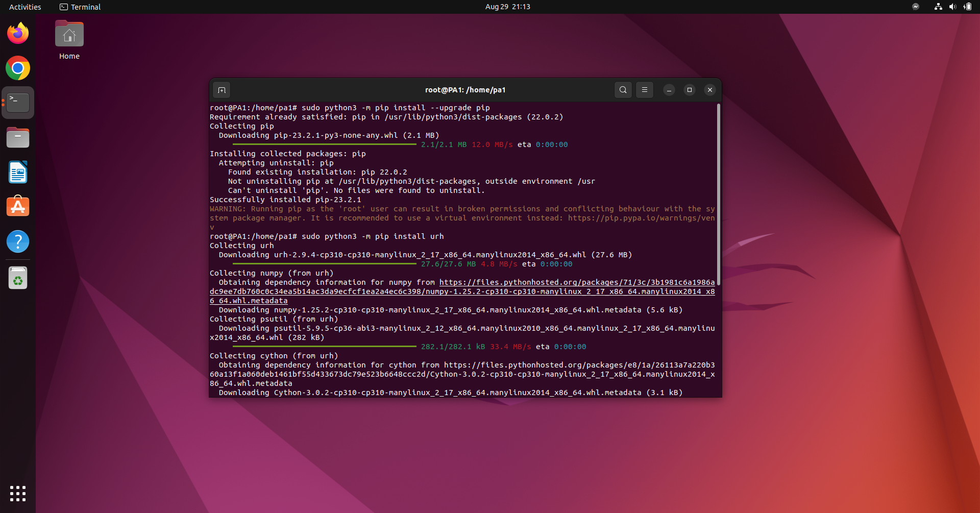Open the Help application from the dock
The height and width of the screenshot is (513, 980).
(17, 241)
